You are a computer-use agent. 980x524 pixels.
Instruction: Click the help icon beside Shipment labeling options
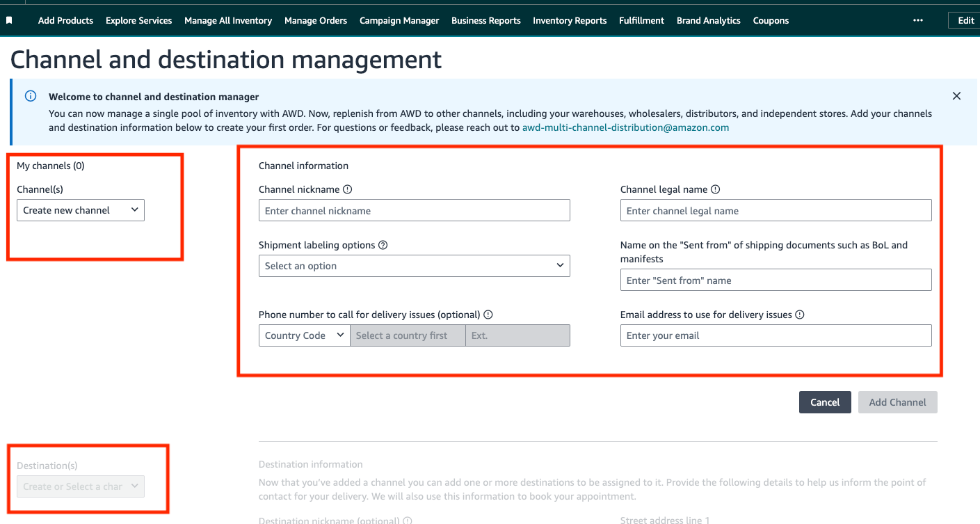tap(383, 245)
